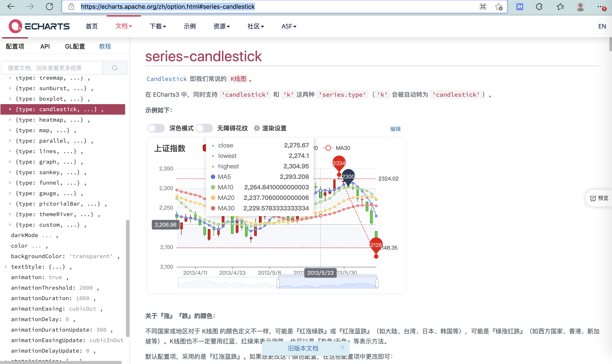
Task: Select the graph type tree item
Action: (49, 162)
